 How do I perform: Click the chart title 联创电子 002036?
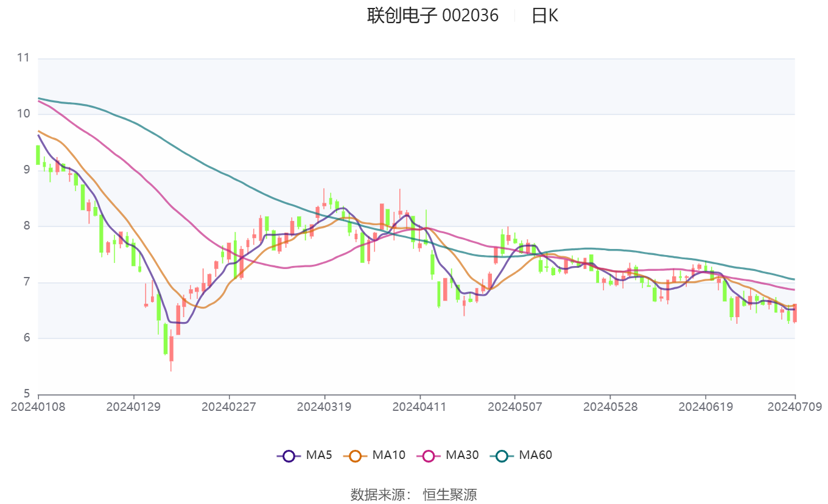click(x=433, y=15)
